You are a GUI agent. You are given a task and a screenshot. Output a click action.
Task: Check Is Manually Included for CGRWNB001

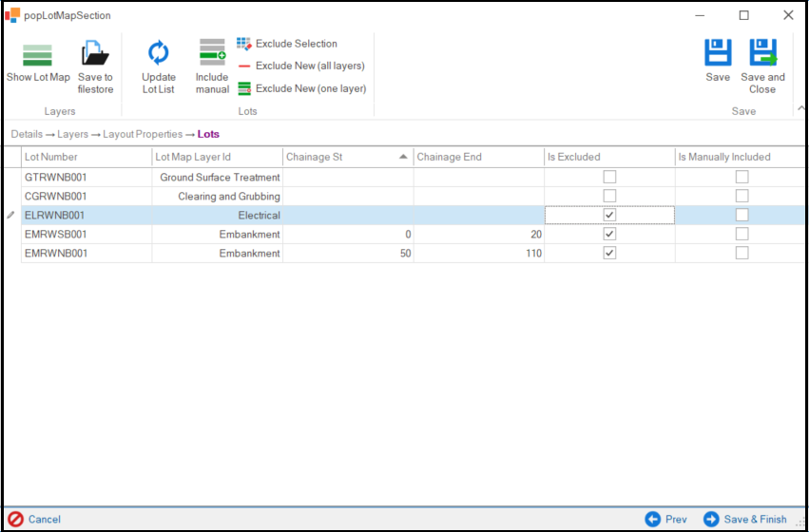742,196
